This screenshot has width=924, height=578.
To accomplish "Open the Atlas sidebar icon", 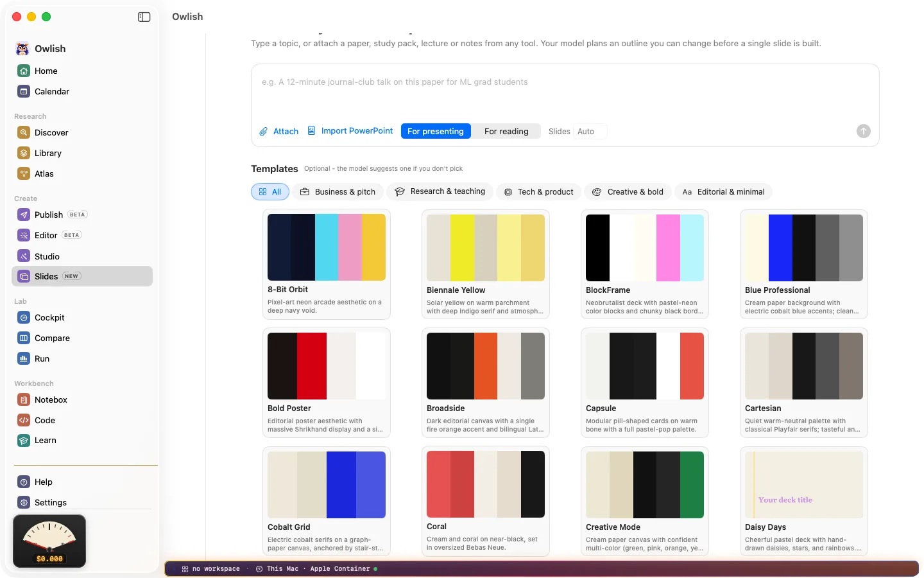I will coord(24,173).
